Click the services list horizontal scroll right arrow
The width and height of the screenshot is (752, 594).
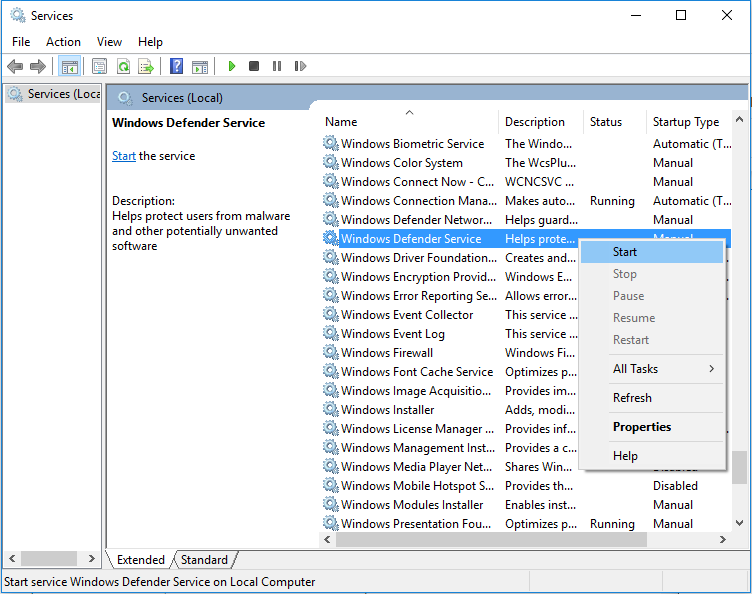click(x=723, y=539)
